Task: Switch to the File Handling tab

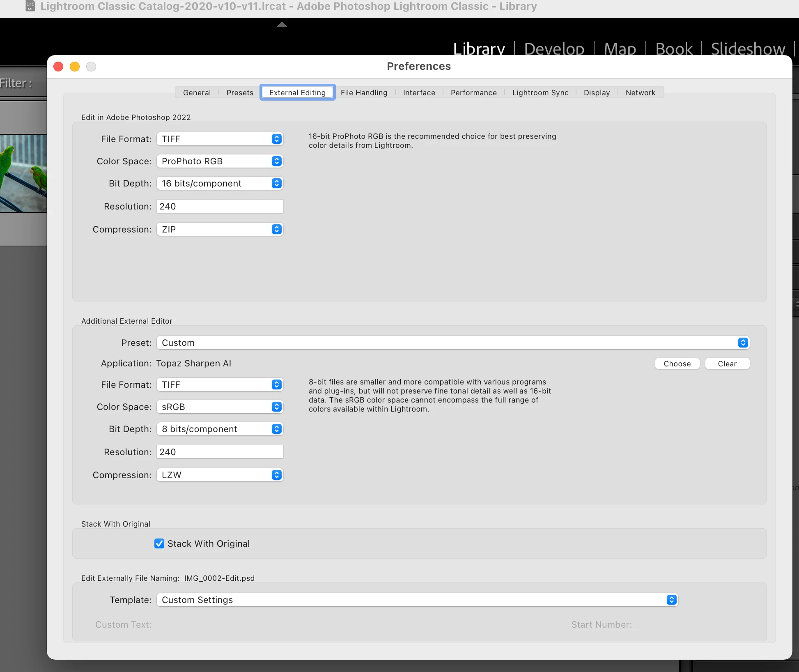Action: click(364, 92)
